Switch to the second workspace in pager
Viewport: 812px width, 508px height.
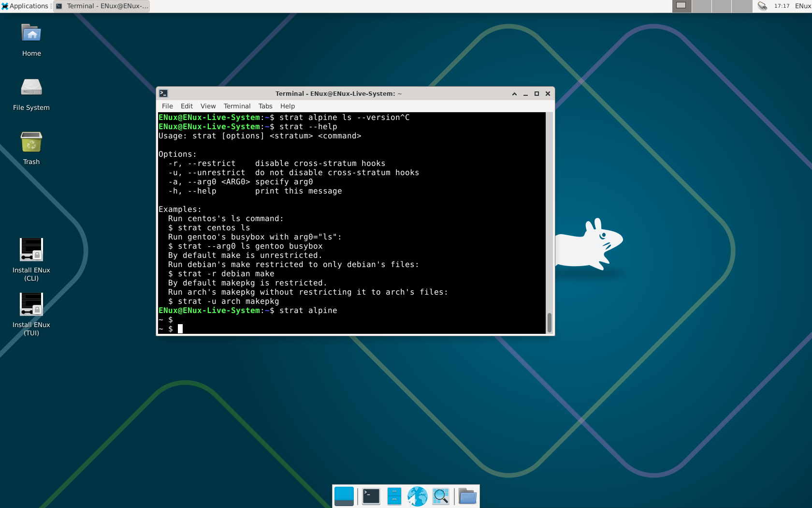[702, 6]
